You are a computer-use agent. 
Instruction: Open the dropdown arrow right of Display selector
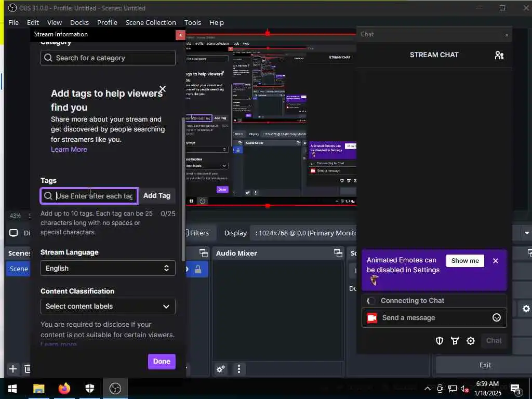527,233
